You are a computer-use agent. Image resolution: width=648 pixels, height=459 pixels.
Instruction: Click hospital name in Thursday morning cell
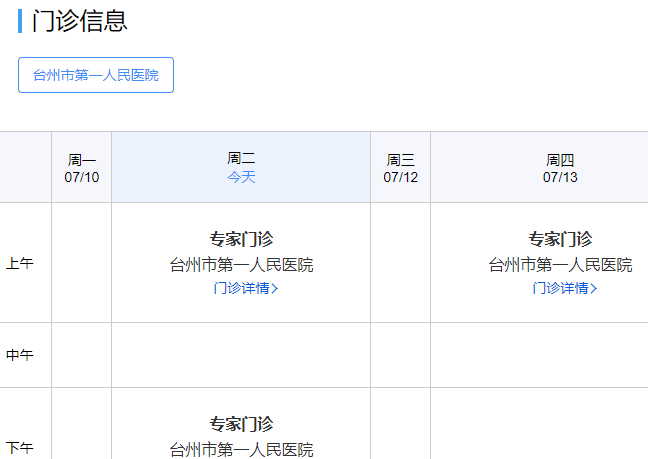[x=560, y=265]
